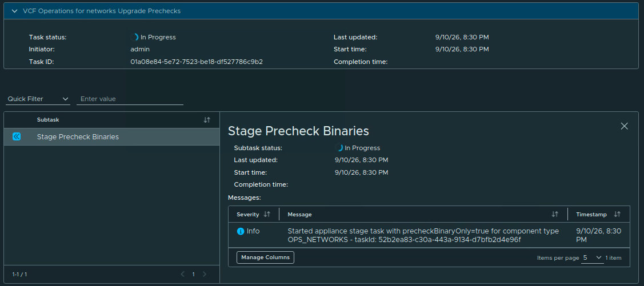Image resolution: width=644 pixels, height=286 pixels.
Task: Collapse the VCF Operations Upgrade Prechecks section
Action: (15, 11)
